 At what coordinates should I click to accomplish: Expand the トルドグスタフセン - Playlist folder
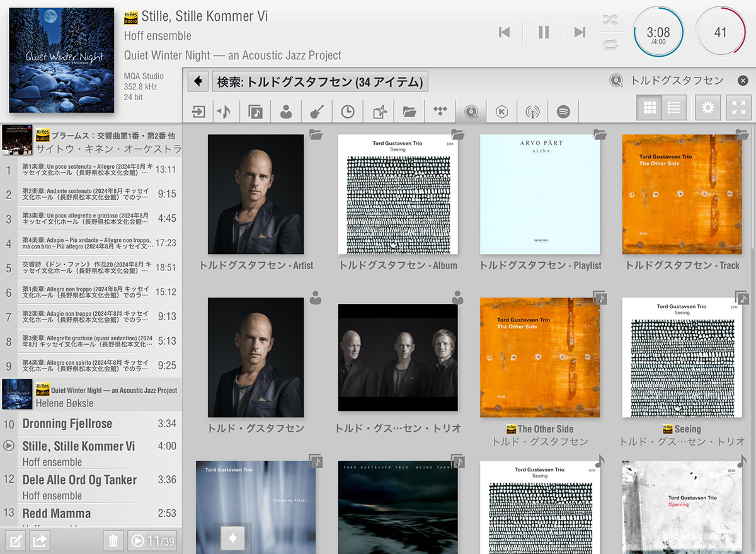tap(540, 194)
